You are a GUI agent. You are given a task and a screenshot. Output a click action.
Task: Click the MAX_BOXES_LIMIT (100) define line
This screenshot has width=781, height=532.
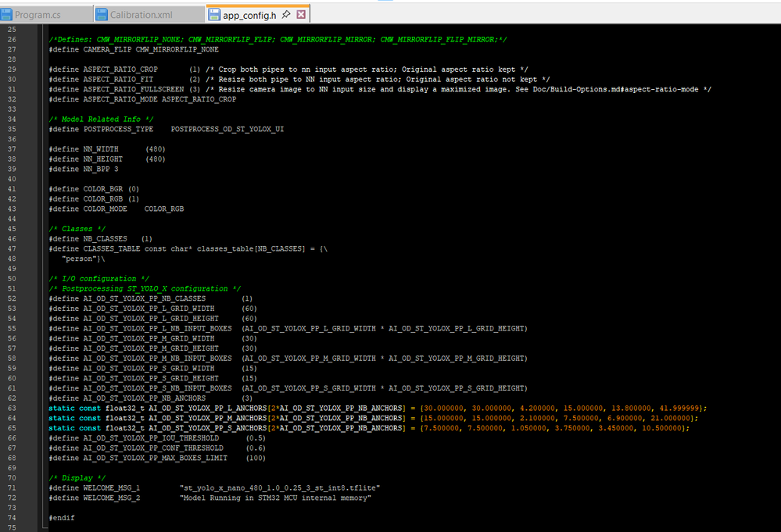[157, 457]
